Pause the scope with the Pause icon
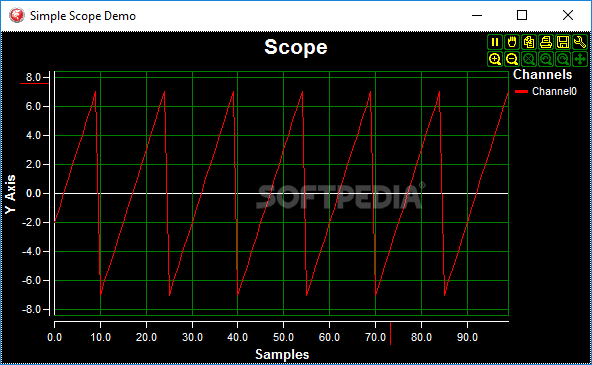Screen dimensions: 592x365 click(495, 42)
